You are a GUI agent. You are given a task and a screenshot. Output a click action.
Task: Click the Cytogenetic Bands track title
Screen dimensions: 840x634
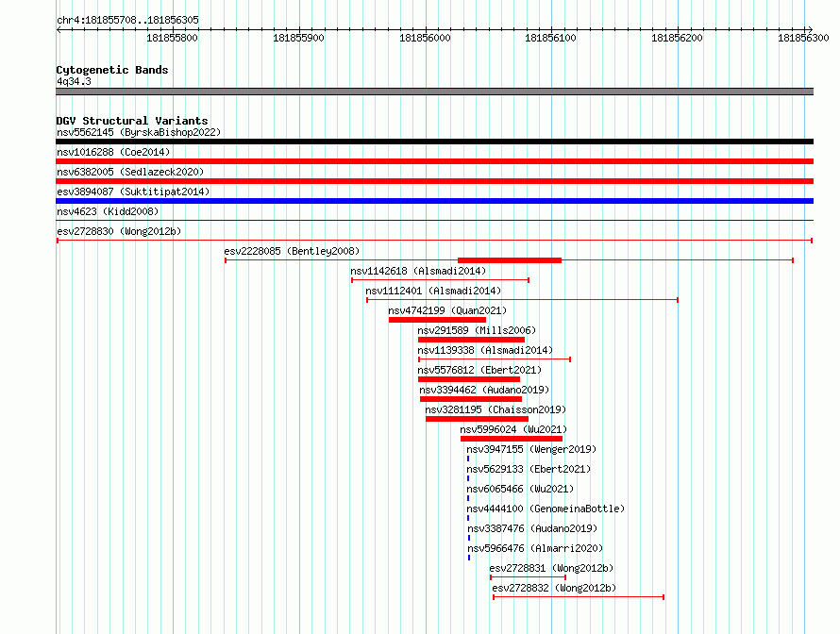tap(112, 70)
